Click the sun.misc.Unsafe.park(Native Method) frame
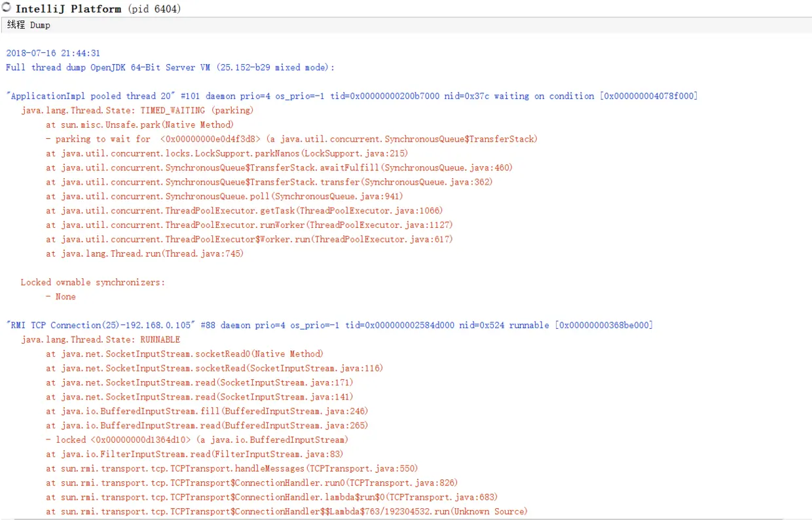The width and height of the screenshot is (812, 520). coord(139,125)
